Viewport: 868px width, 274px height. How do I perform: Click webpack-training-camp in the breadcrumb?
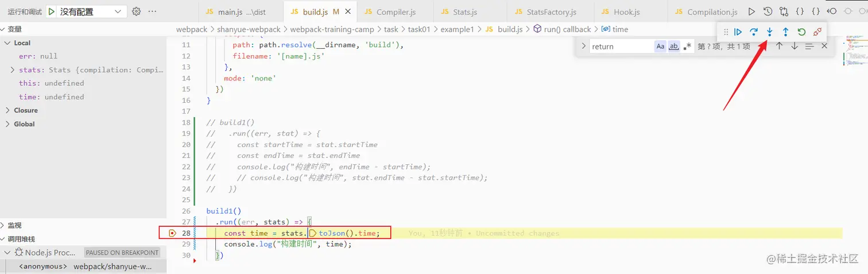(x=332, y=29)
